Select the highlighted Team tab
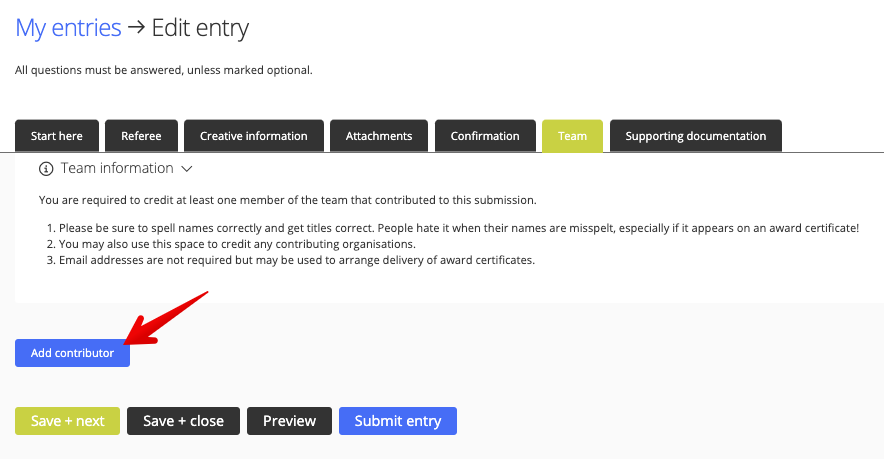 (x=572, y=136)
